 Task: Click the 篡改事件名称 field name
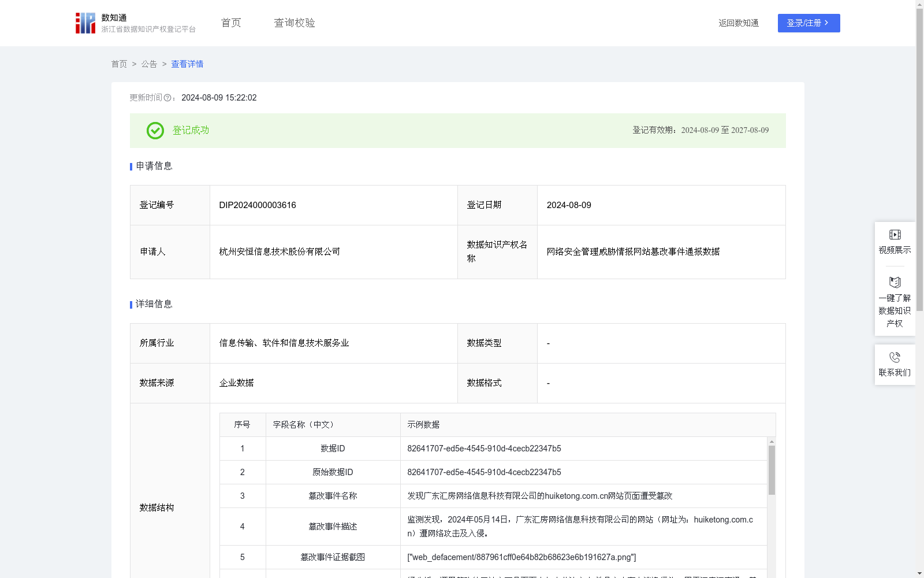pyautogui.click(x=333, y=496)
